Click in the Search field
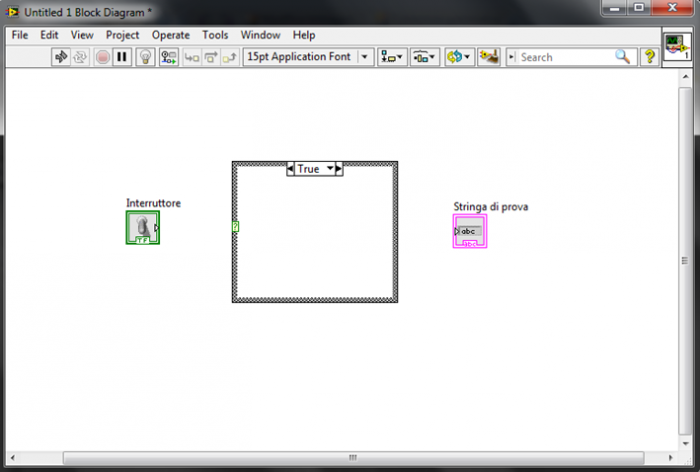Image resolution: width=700 pixels, height=472 pixels. [x=564, y=57]
